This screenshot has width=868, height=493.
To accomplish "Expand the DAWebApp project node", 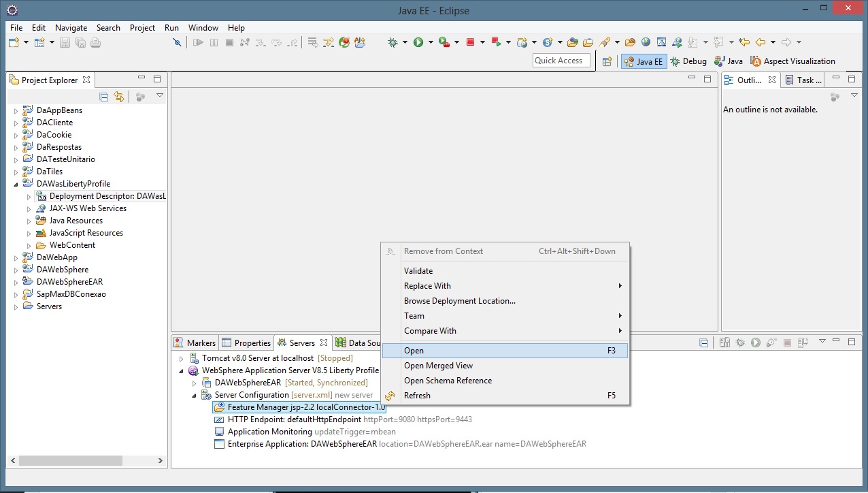I will point(16,258).
